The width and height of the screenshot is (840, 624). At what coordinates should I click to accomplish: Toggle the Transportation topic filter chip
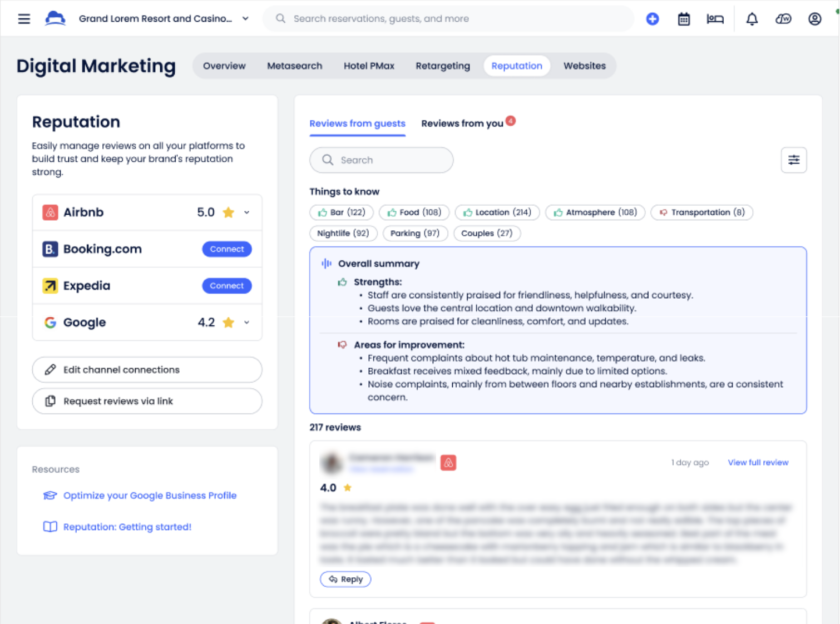pyautogui.click(x=701, y=212)
